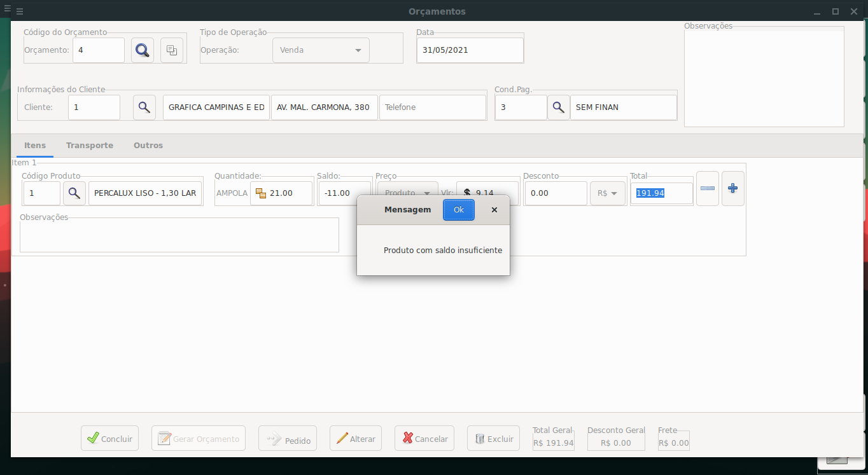Click the dollar sign icon in Preço
This screenshot has width=868, height=475.
(467, 193)
